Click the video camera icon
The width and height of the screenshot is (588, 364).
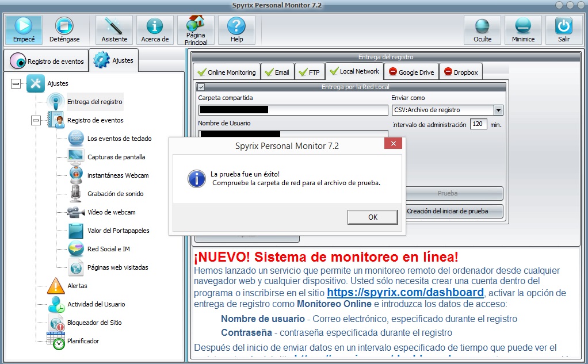[76, 212]
